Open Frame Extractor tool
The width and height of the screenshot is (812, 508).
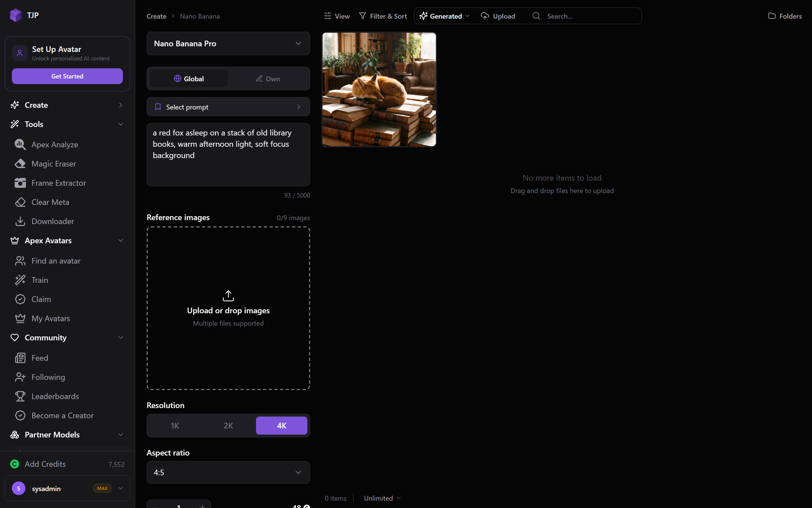pos(59,183)
